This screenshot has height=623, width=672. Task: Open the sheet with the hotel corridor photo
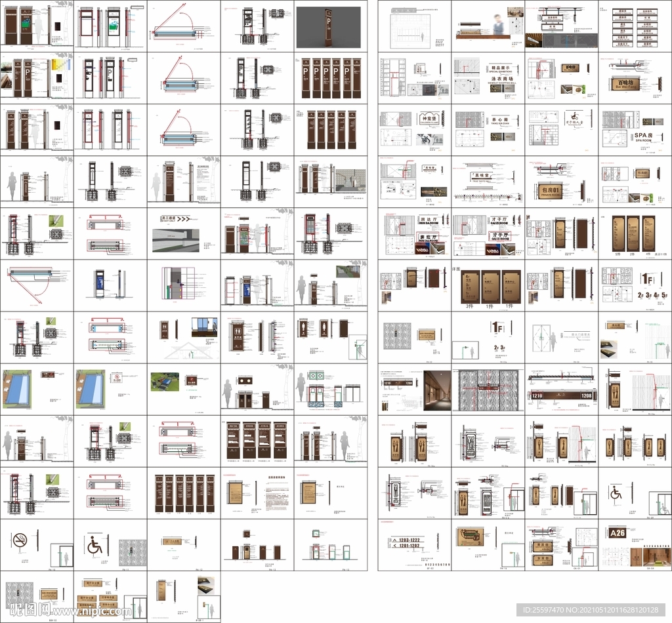pos(415,390)
